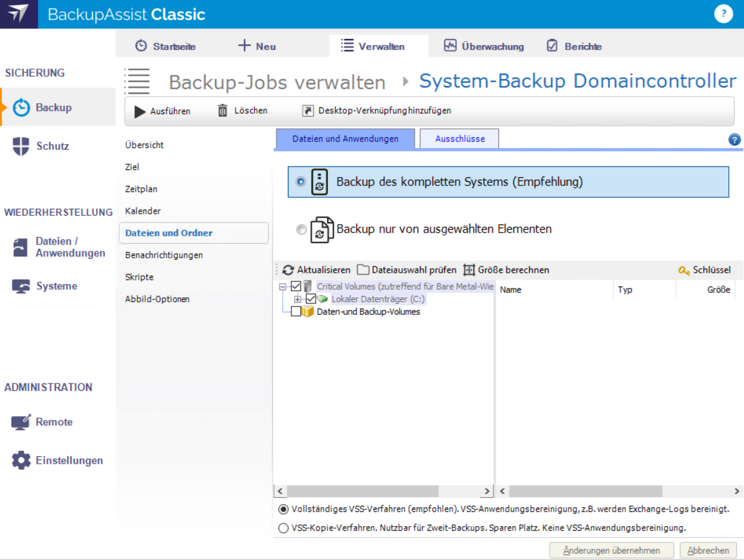
Task: Click the Ausführen play icon
Action: point(140,111)
